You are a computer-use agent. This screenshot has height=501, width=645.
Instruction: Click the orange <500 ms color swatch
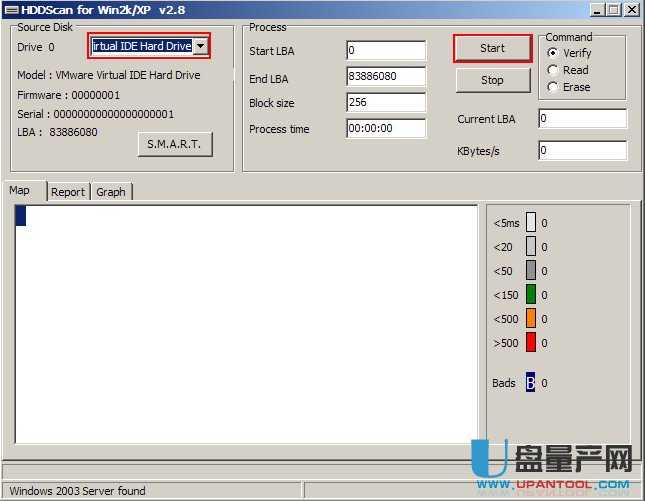coord(531,318)
